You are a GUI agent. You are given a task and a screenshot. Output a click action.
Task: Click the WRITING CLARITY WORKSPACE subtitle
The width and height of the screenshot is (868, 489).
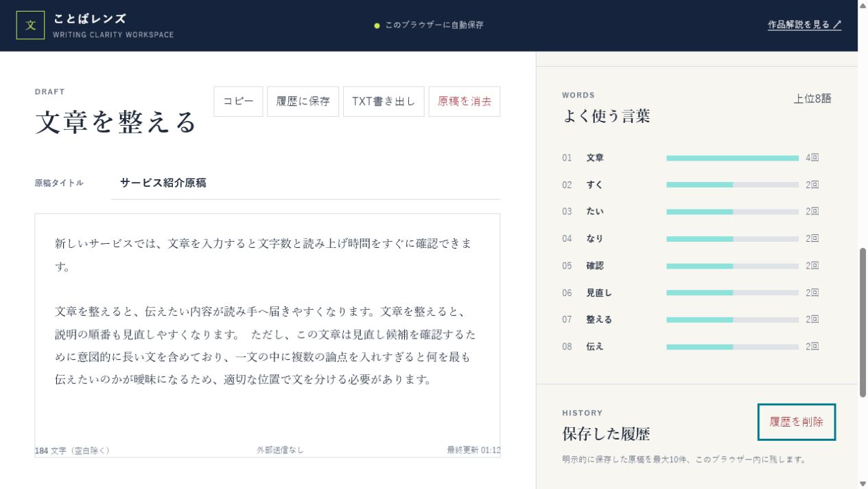(113, 35)
